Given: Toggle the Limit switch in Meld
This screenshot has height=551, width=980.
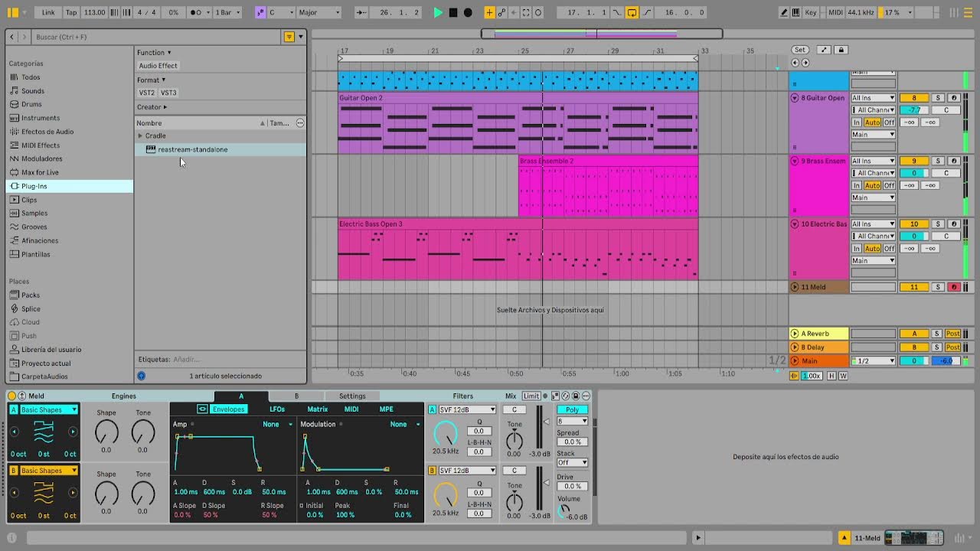Looking at the screenshot, I should pos(531,396).
